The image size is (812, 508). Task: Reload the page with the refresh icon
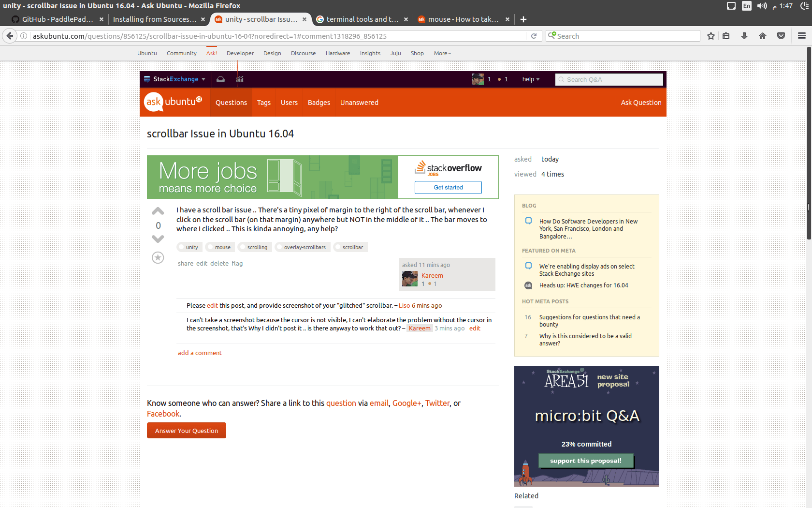point(534,35)
